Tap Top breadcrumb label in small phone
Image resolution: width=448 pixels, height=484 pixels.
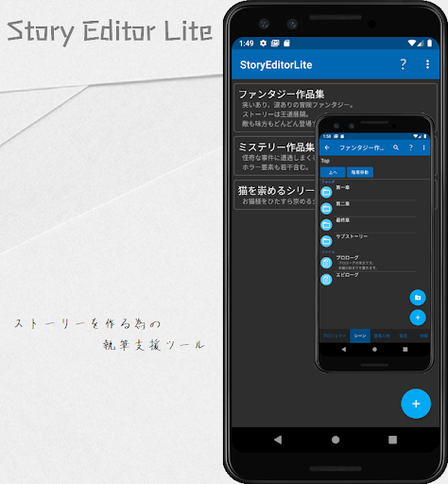[325, 161]
